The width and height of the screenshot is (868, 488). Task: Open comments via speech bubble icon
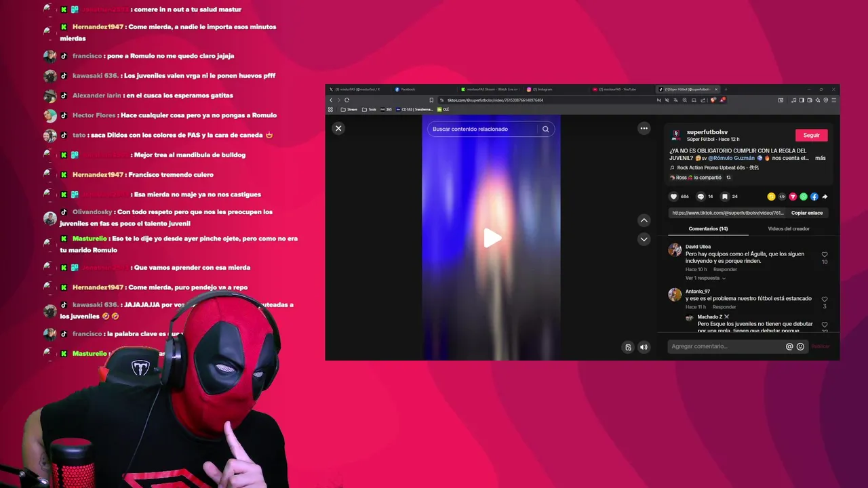pos(701,197)
